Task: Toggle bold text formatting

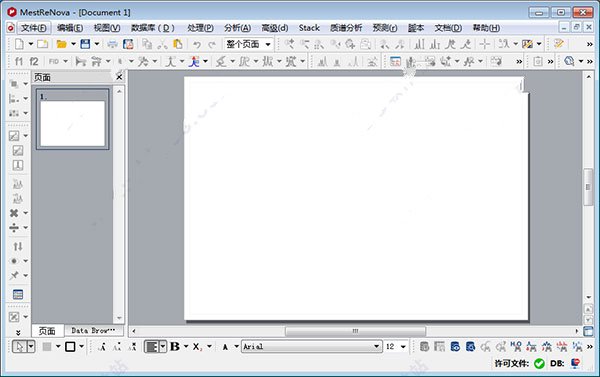Action: coord(175,346)
